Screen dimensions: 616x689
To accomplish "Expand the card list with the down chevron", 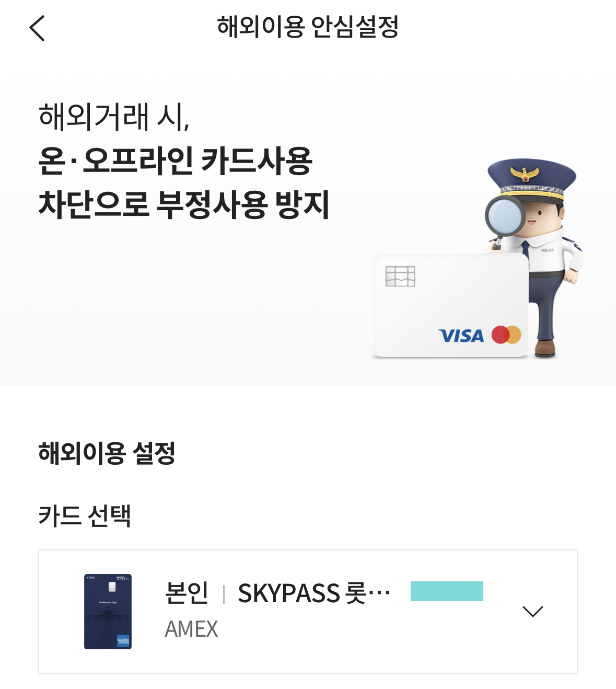I will [533, 611].
